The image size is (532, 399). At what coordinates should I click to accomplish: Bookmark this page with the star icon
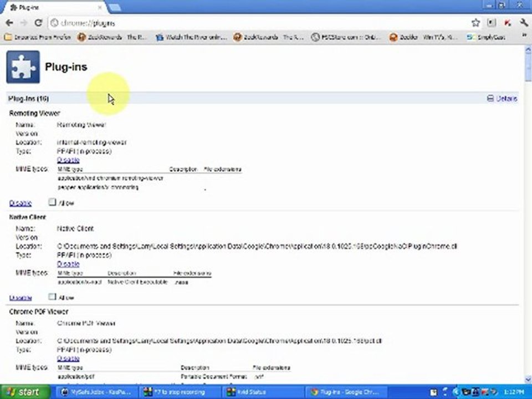pos(475,23)
